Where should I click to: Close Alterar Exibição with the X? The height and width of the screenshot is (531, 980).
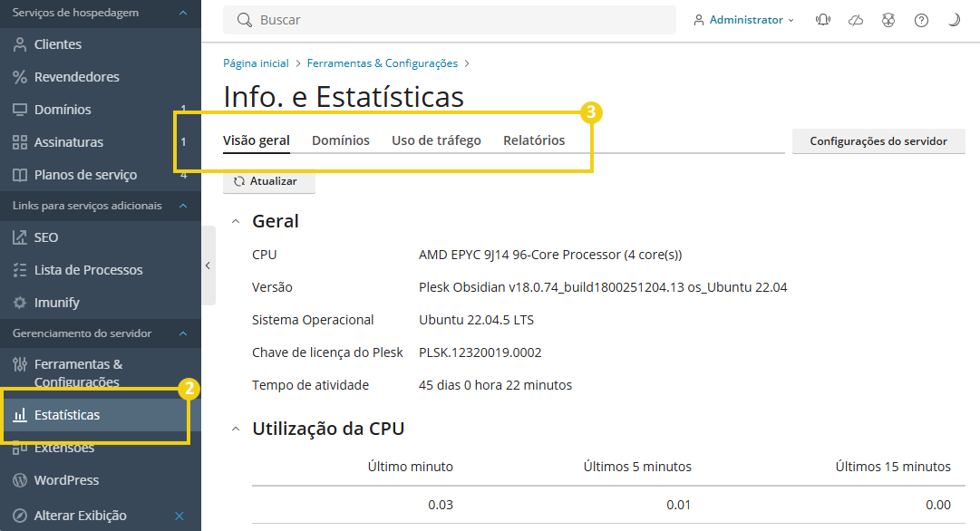[x=178, y=515]
